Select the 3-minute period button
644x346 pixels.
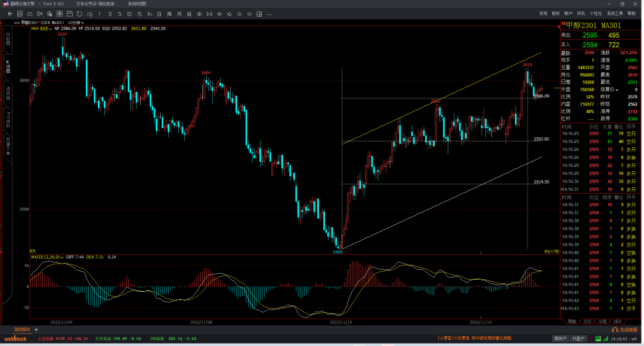[110, 14]
